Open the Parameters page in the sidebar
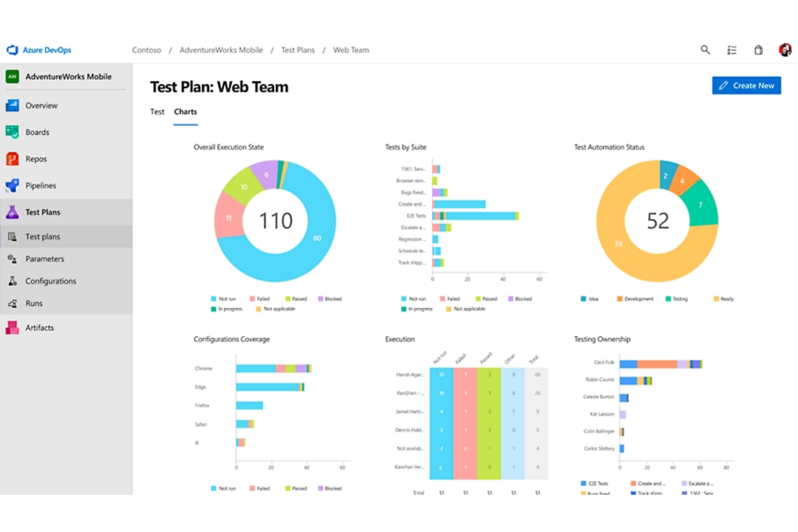 [45, 259]
